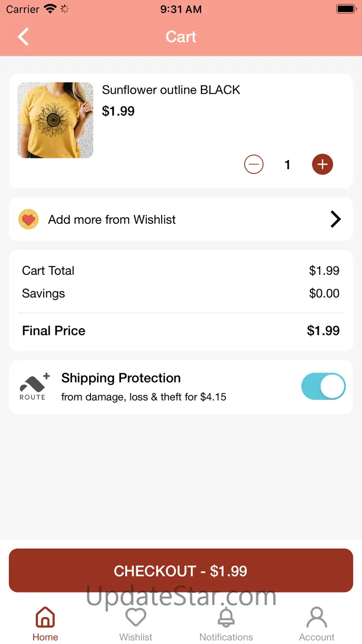This screenshot has height=644, width=362.
Task: Decrease item quantity with minus button
Action: (254, 164)
